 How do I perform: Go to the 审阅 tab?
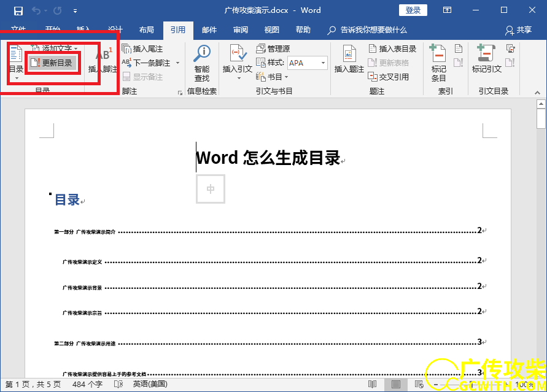[241, 30]
